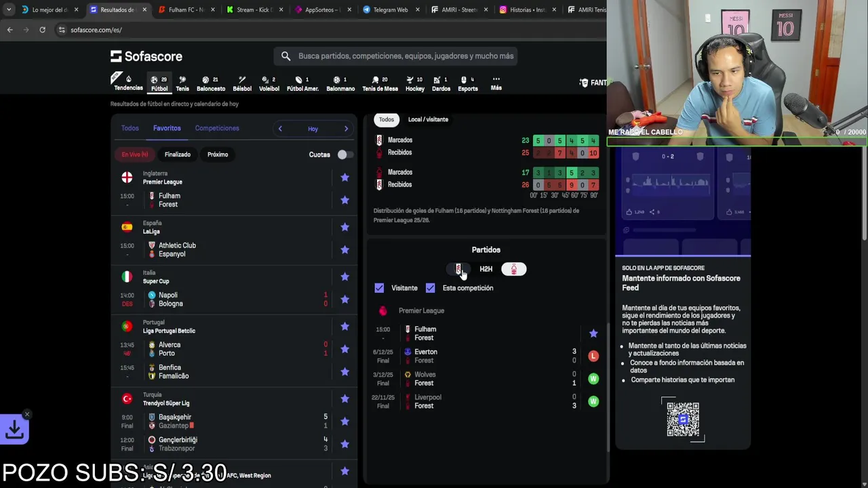Select Local / visitante pill
Image resolution: width=868 pixels, height=488 pixels.
(x=428, y=119)
